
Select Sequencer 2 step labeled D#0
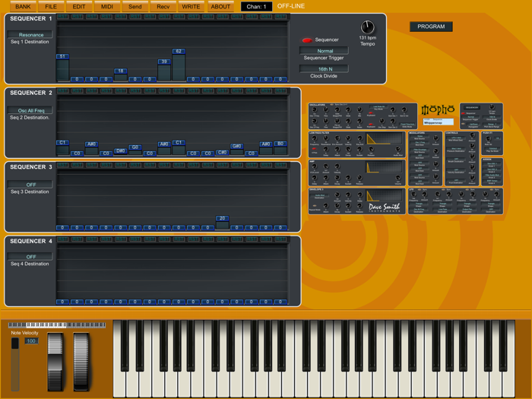coord(120,152)
